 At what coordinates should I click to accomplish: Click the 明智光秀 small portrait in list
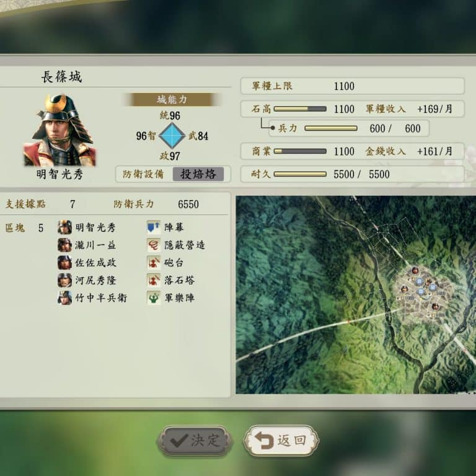(x=64, y=227)
